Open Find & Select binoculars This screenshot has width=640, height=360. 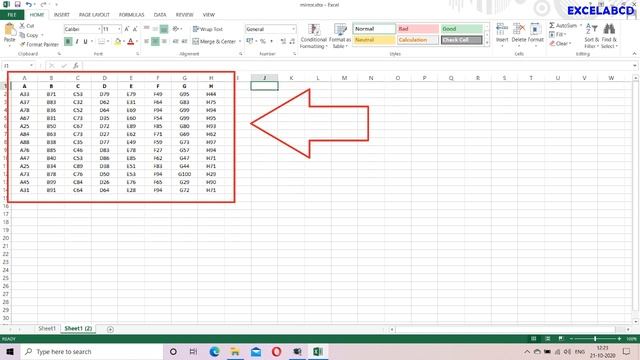tap(609, 36)
